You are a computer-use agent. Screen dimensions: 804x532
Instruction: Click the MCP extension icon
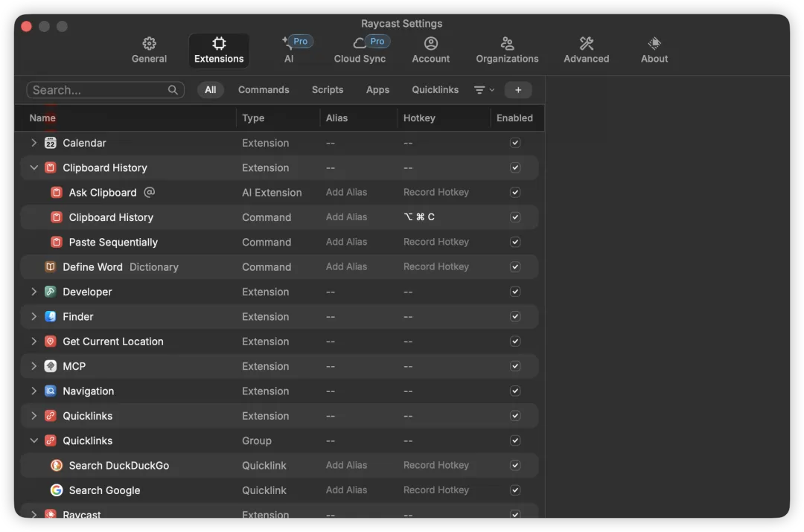click(x=51, y=366)
